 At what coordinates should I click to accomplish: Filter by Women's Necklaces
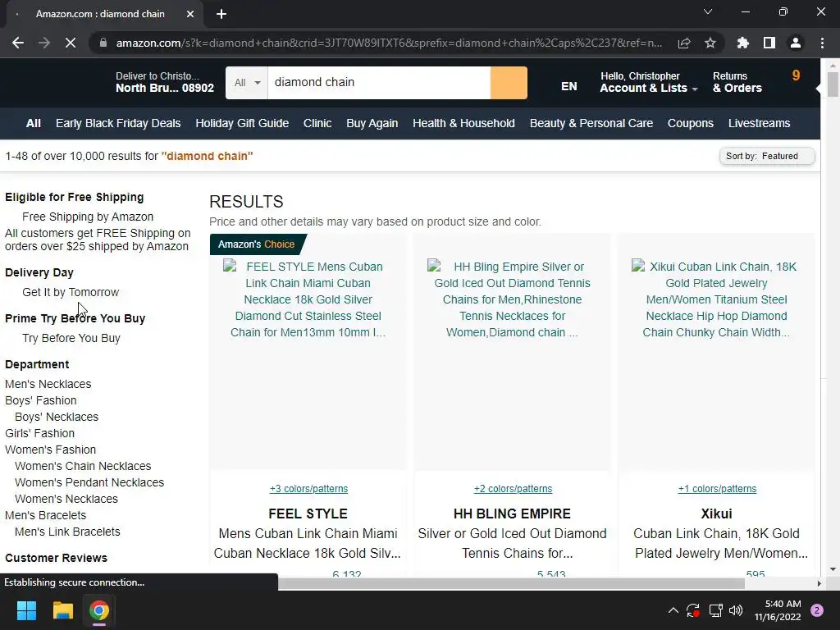[x=66, y=499]
